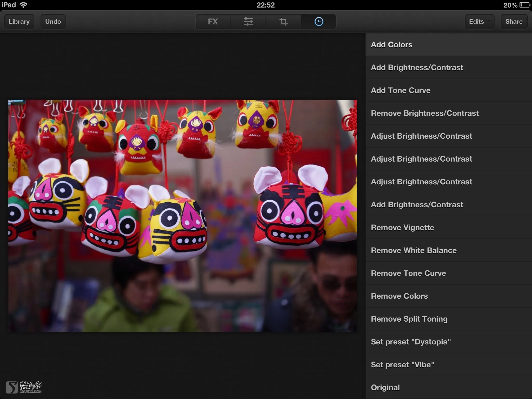Select Add Brightness/Contrast directly above Remove Vignette
Viewport: 532px width, 399px height.
[449, 205]
